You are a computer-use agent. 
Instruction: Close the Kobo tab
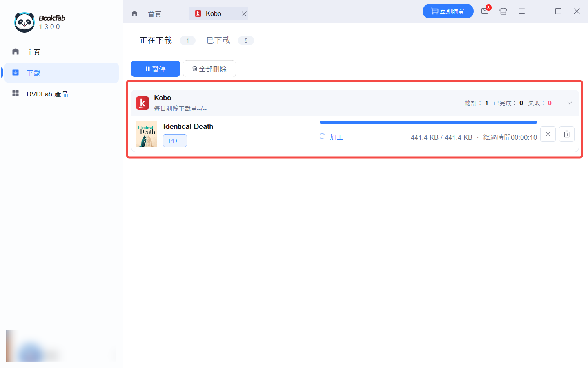pos(244,14)
